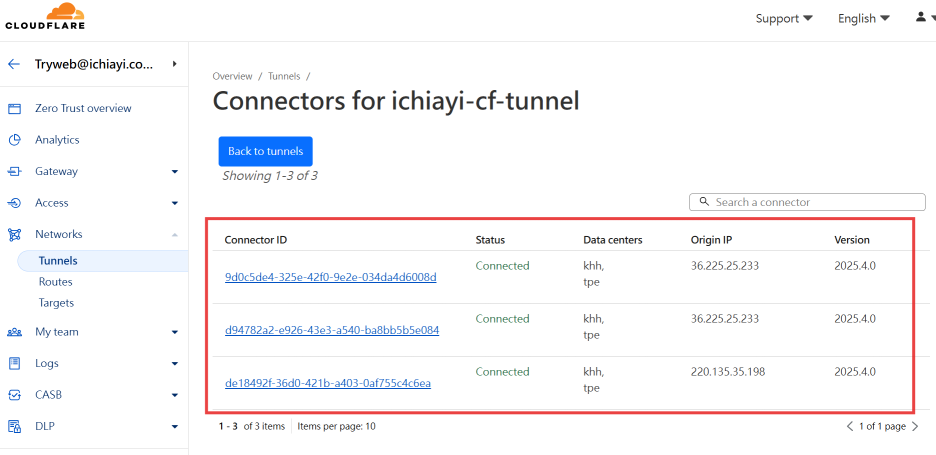Image resolution: width=936 pixels, height=455 pixels.
Task: Click the Tryweb@ichiayi.co account name
Action: click(94, 64)
